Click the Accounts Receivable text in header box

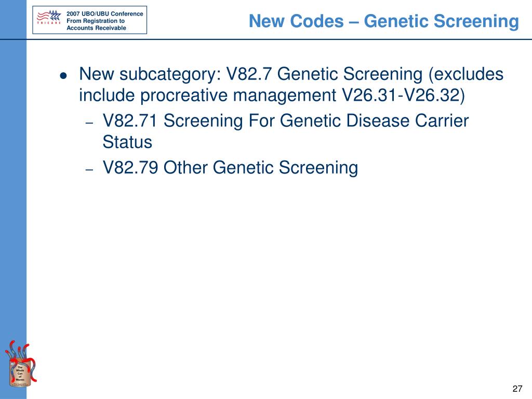tap(96, 28)
